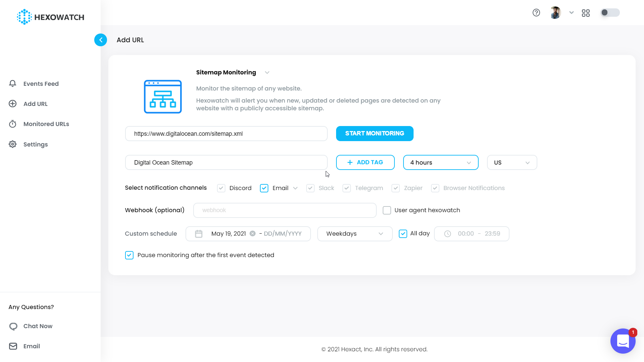This screenshot has width=644, height=362.
Task: Open the help question mark icon
Action: (x=536, y=13)
